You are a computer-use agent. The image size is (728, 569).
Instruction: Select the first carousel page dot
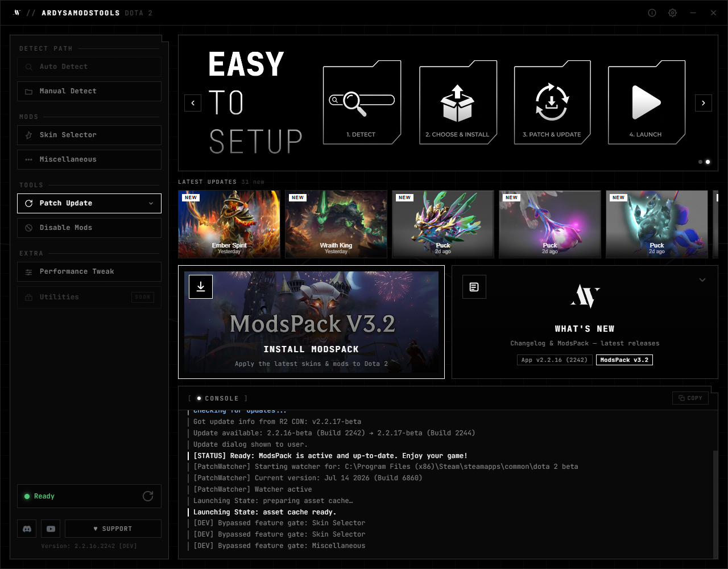coord(701,162)
